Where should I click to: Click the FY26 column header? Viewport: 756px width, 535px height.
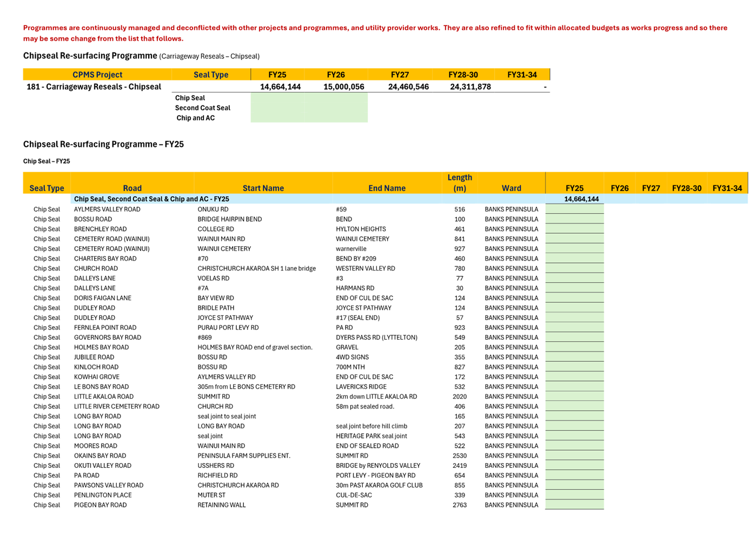335,75
